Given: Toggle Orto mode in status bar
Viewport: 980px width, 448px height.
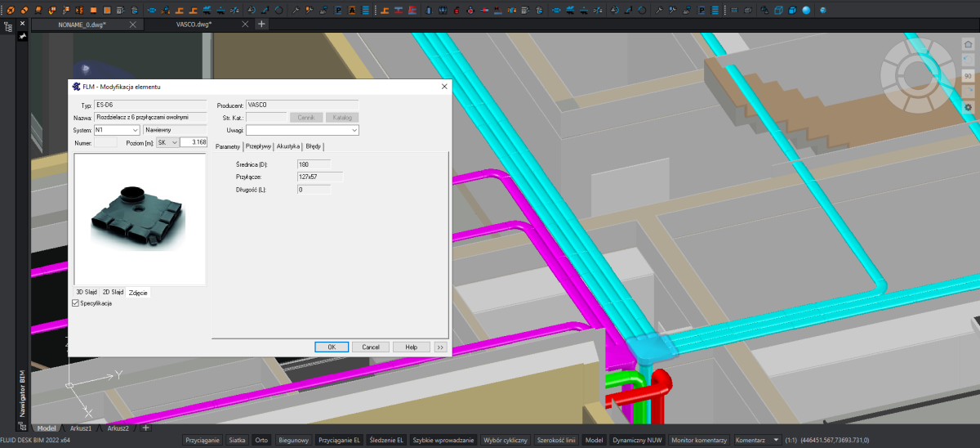Looking at the screenshot, I should [x=261, y=440].
